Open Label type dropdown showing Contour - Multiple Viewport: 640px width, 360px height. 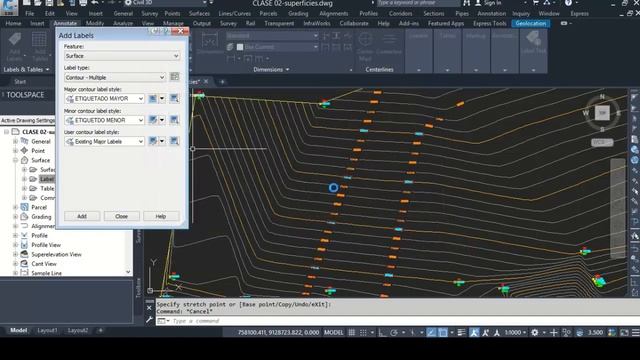click(115, 77)
